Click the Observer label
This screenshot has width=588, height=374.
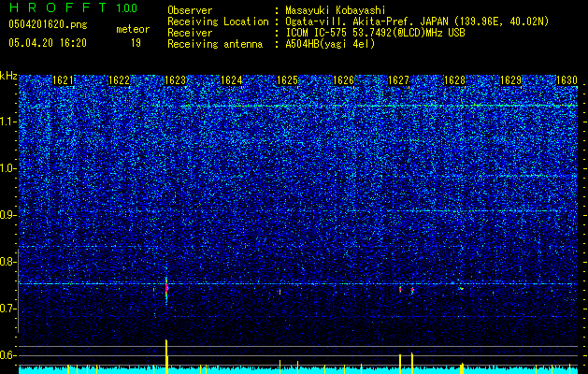click(x=190, y=10)
